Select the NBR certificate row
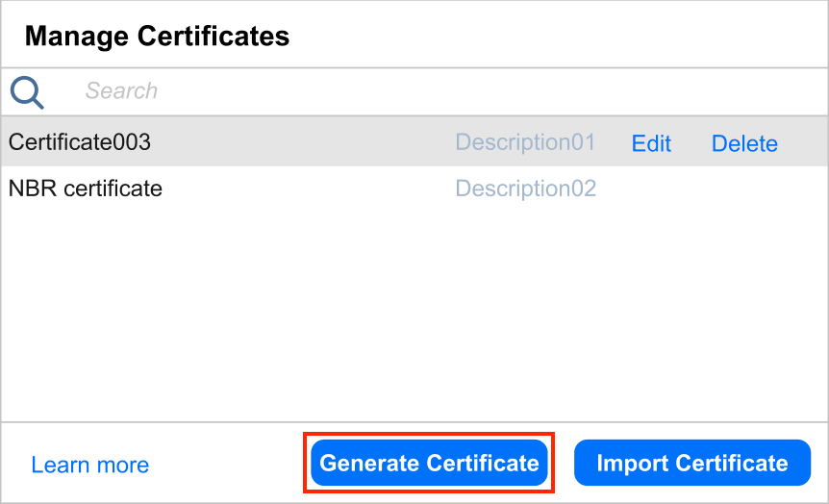829x504 pixels. [86, 189]
